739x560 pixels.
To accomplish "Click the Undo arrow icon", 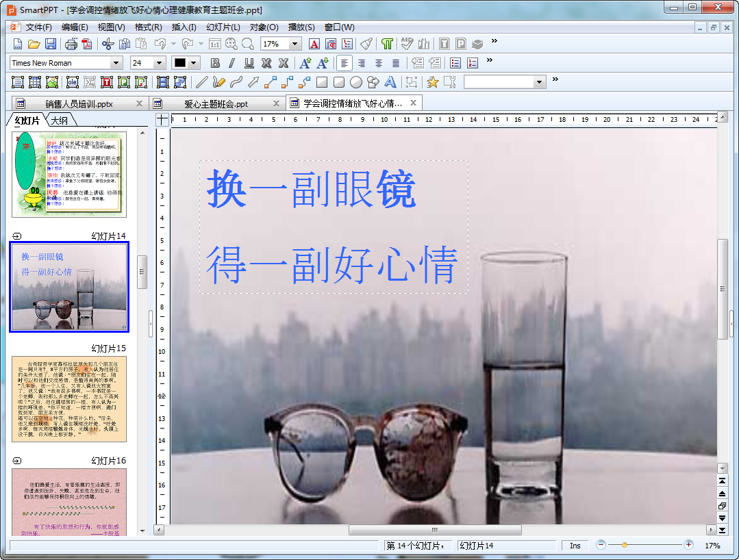I will tap(160, 44).
